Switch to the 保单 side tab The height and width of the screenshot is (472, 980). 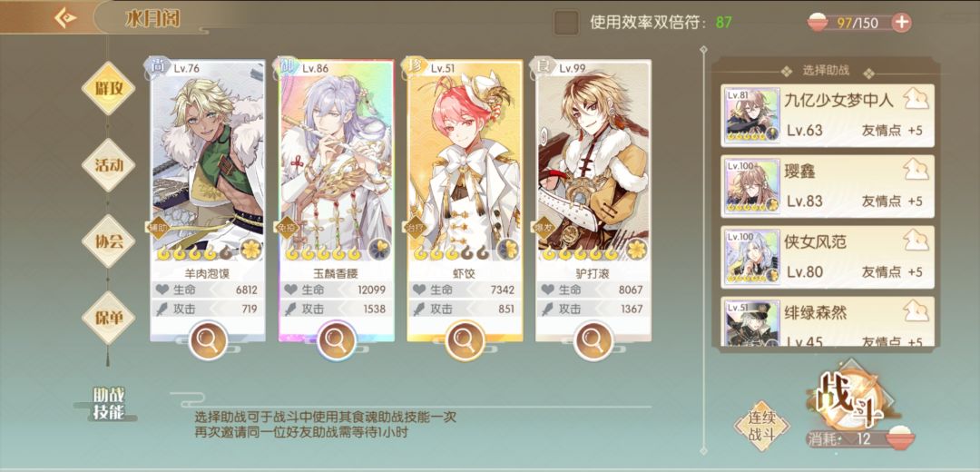(x=108, y=318)
